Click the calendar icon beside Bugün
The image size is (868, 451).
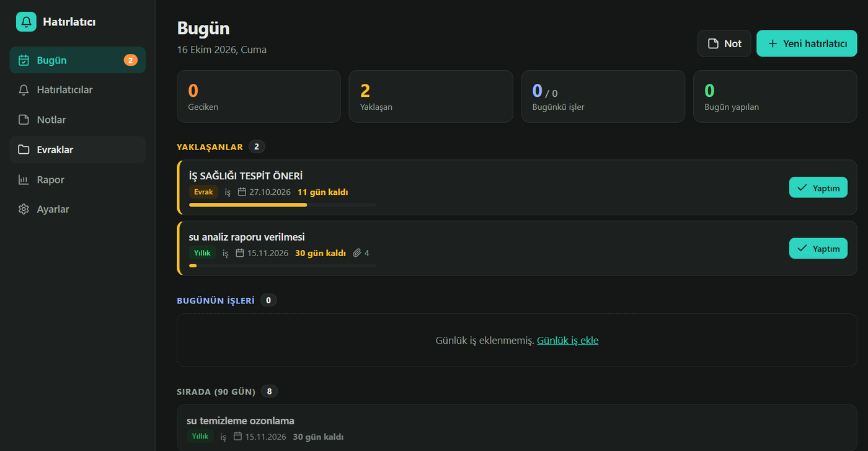pyautogui.click(x=24, y=60)
